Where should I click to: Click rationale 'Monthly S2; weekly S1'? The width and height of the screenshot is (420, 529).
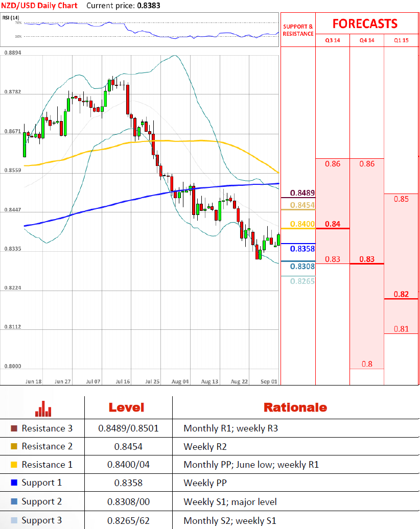point(230,521)
